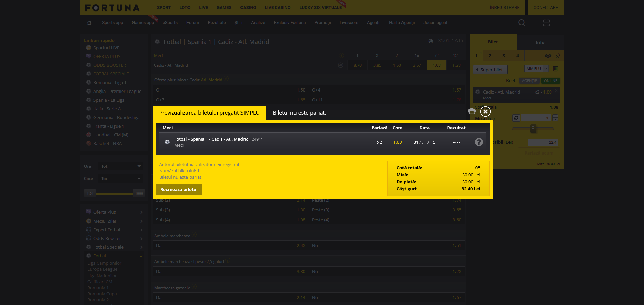Open the Fotbal link in ticket preview
The height and width of the screenshot is (305, 644).
(180, 139)
